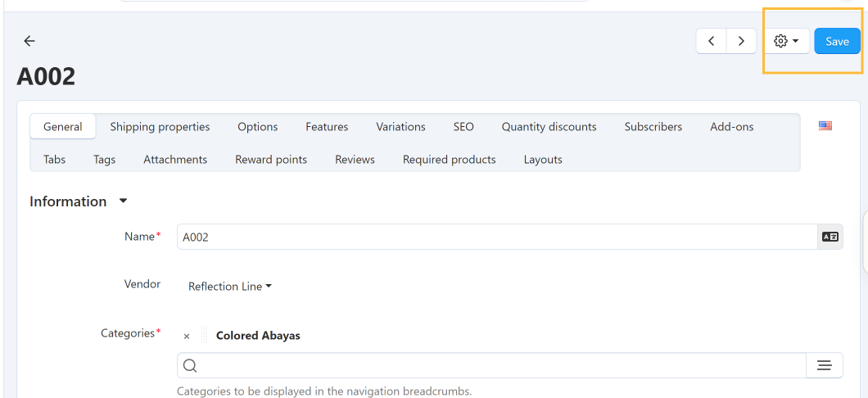The image size is (868, 398).
Task: Collapse the Information section
Action: tap(79, 201)
